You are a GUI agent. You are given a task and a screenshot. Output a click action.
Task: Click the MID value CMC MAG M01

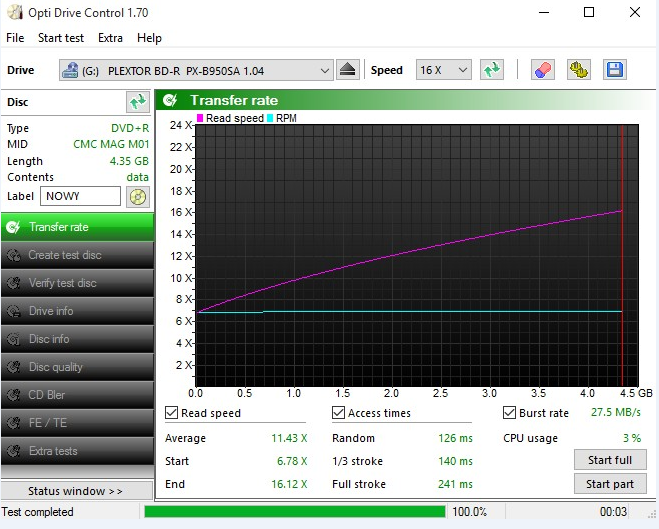point(111,144)
